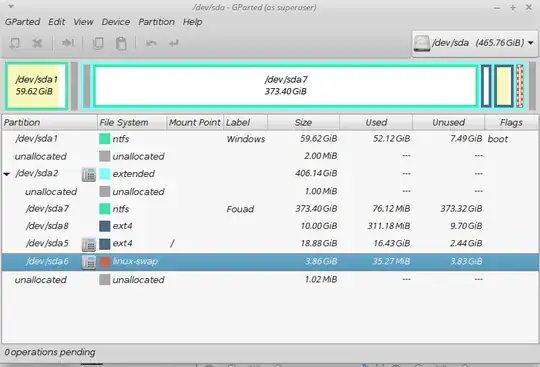
Task: Click the extended color swatch for /dev/sda2
Action: point(104,174)
